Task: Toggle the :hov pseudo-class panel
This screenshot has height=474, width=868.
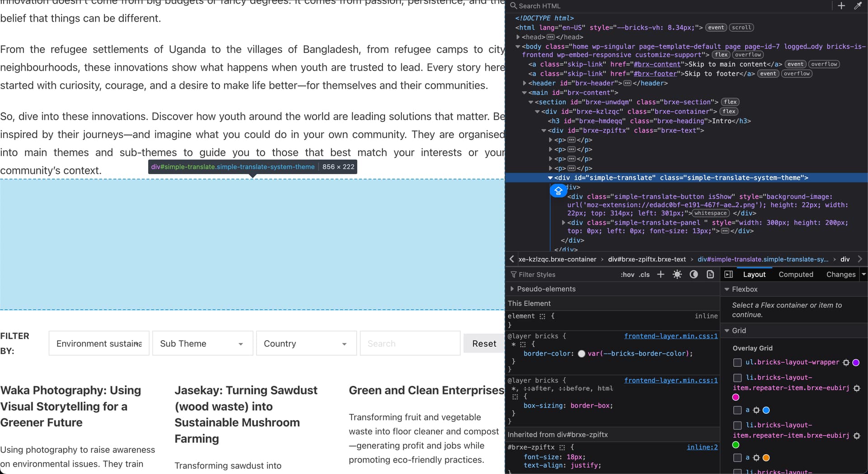Action: click(x=627, y=275)
